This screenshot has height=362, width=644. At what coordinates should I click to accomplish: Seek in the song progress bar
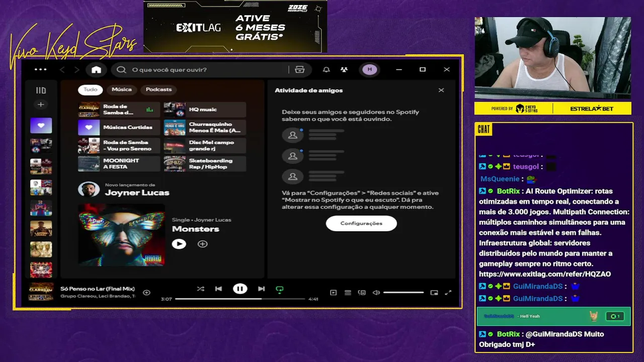(x=240, y=299)
